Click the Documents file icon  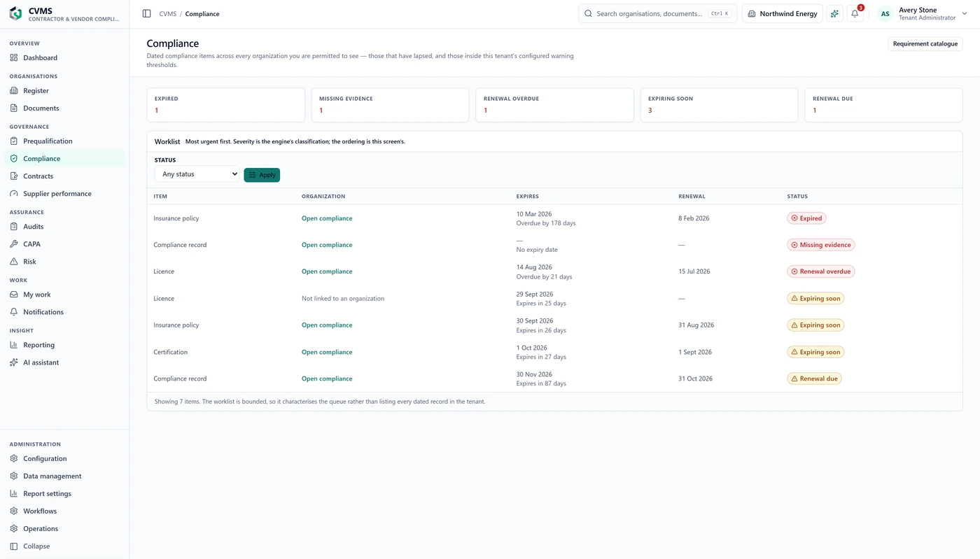pyautogui.click(x=14, y=108)
